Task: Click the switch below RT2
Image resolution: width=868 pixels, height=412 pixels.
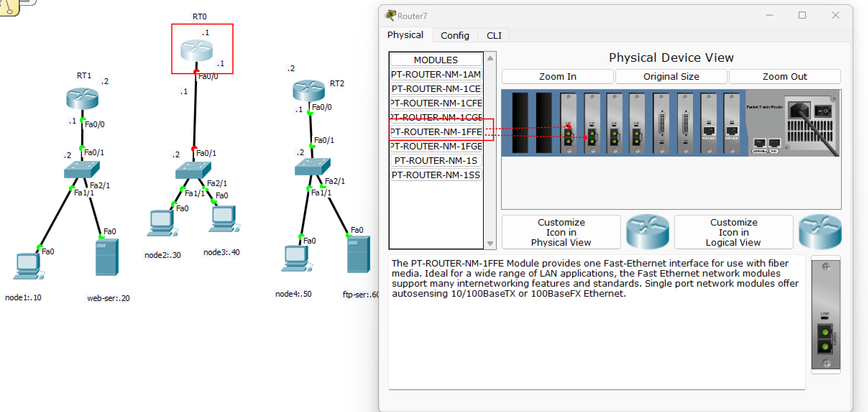Action: [312, 167]
